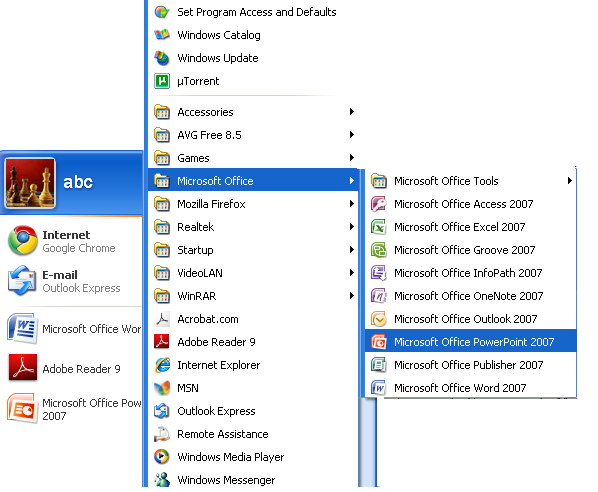Click the Windows Catalog icon
598x492 pixels.
[x=162, y=35]
